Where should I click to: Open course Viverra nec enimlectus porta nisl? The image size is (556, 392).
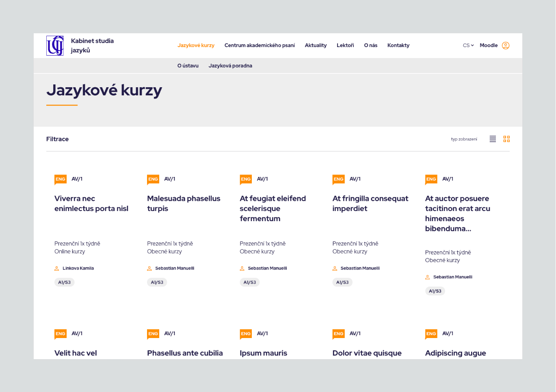pyautogui.click(x=91, y=203)
